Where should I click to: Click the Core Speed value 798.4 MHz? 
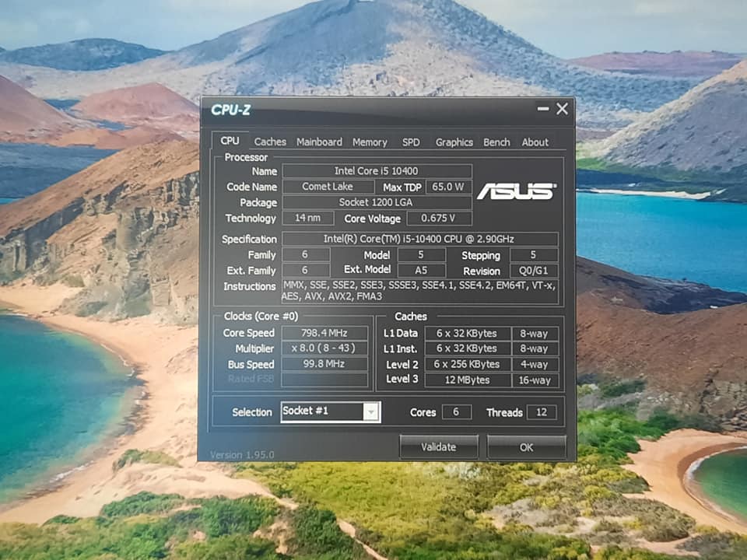click(324, 333)
